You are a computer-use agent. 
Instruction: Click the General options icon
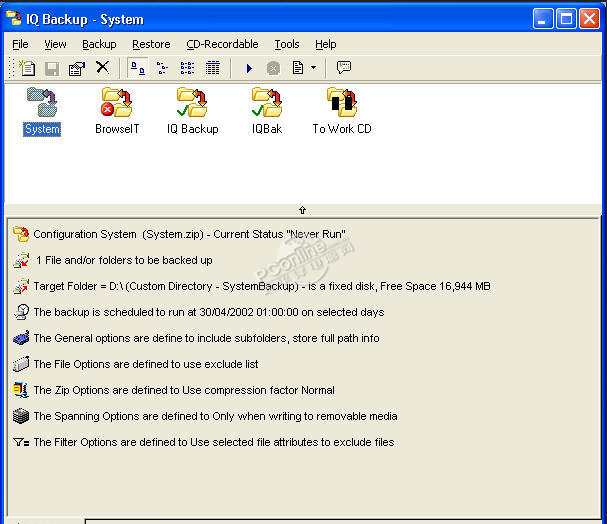(21, 338)
